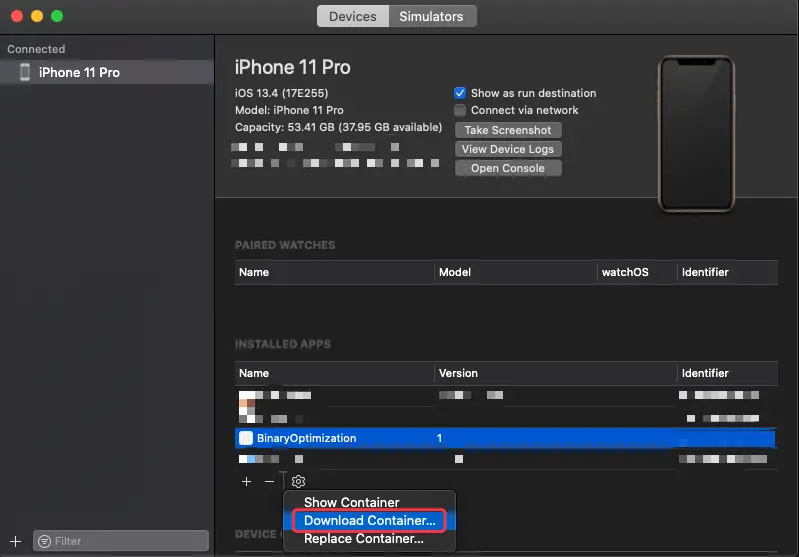Click the sidebar plus button to add device

(x=16, y=541)
